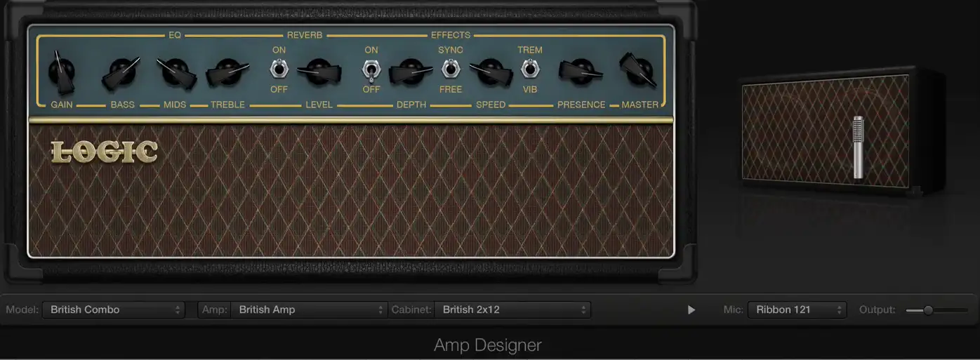This screenshot has height=360, width=980.
Task: Click the GAIN knob
Action: pyautogui.click(x=62, y=71)
